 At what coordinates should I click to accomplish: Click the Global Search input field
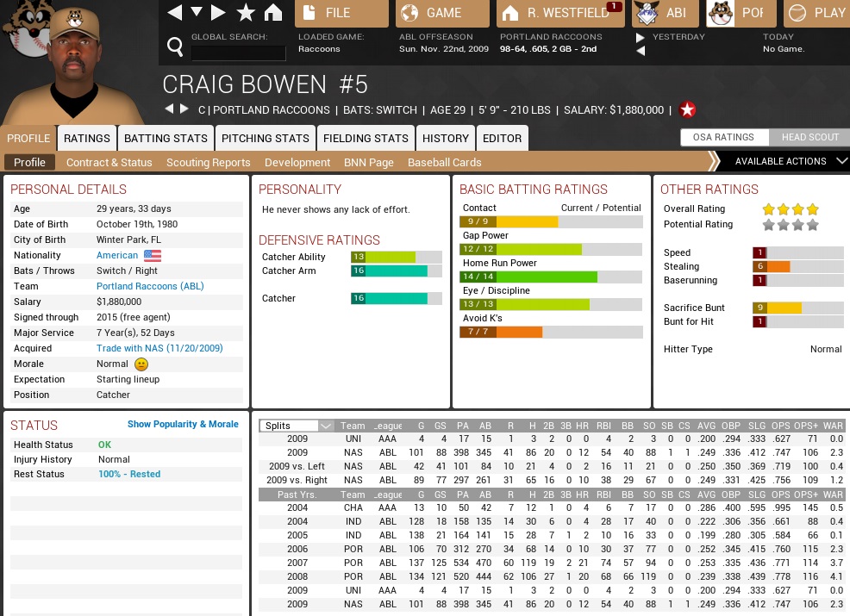(x=238, y=53)
